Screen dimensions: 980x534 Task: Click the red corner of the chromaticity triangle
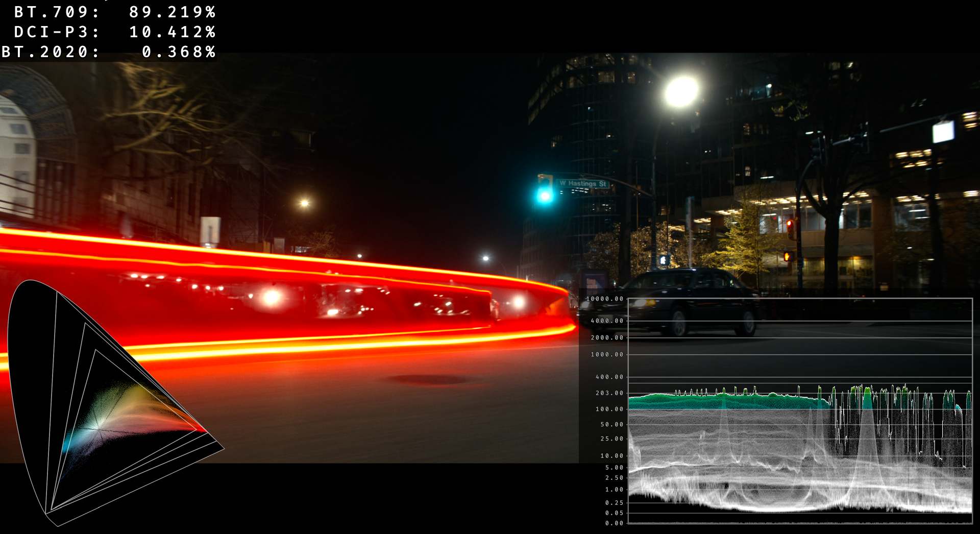206,431
